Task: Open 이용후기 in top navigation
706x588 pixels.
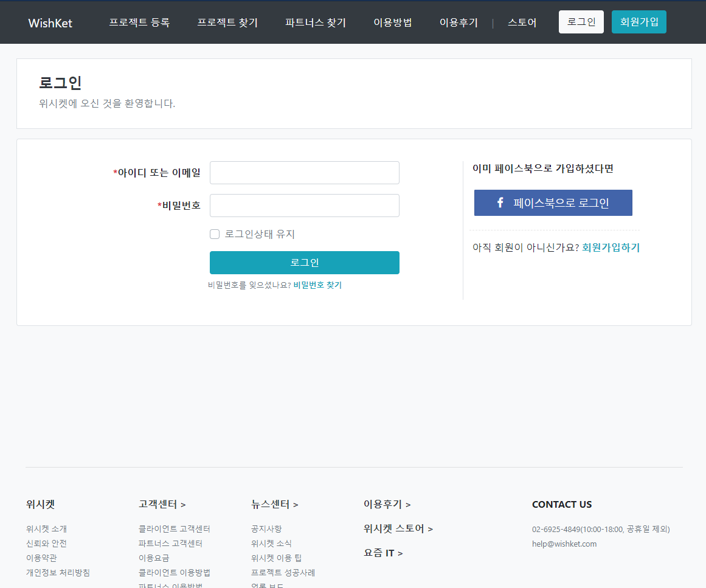Action: pos(459,22)
